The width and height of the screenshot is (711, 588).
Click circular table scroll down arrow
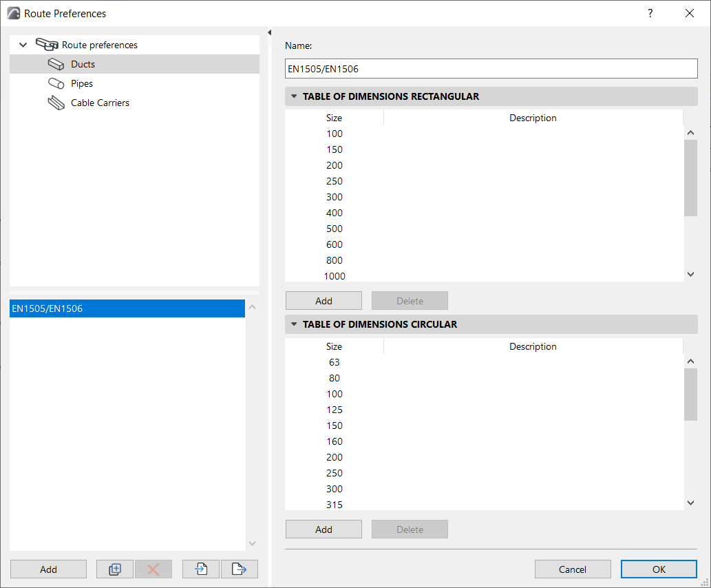click(690, 503)
